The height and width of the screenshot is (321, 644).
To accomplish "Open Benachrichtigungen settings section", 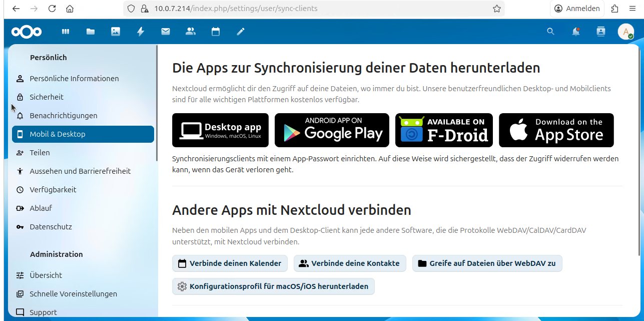I will tap(83, 116).
